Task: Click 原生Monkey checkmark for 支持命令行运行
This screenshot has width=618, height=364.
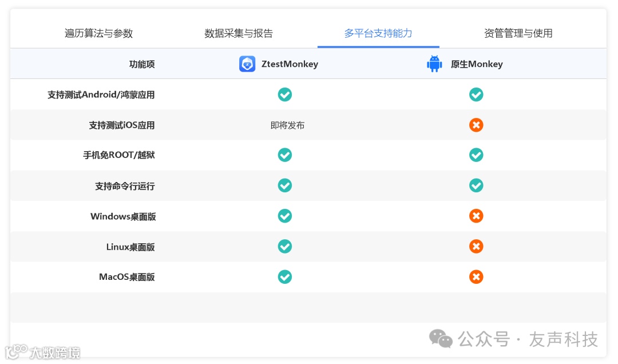Action: pos(476,185)
